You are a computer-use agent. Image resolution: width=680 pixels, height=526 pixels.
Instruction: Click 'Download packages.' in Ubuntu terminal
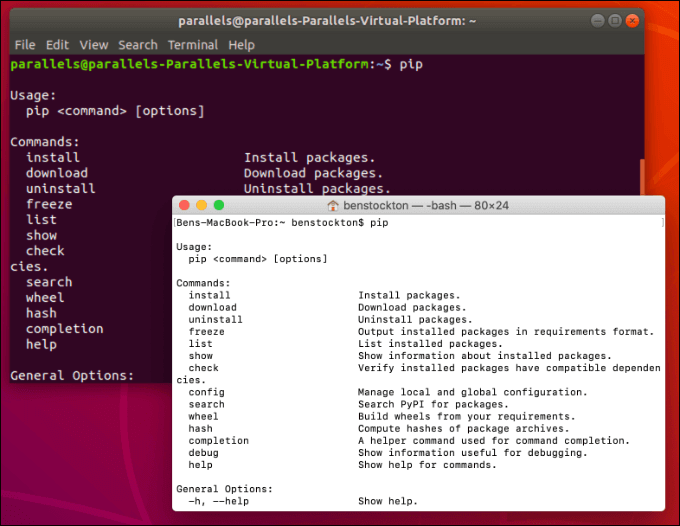[313, 173]
